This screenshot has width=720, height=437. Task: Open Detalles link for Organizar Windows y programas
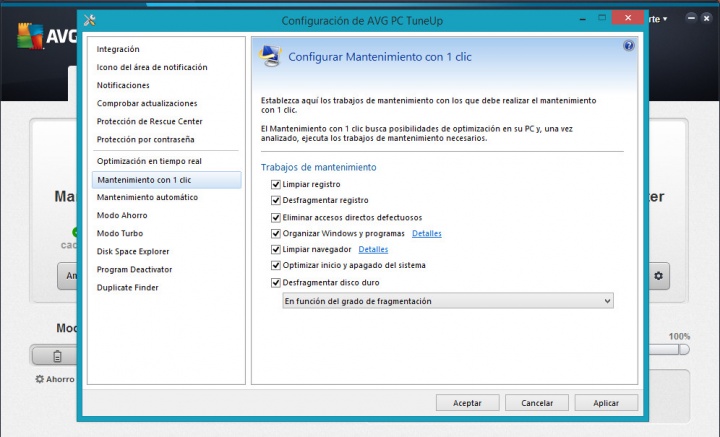[427, 234]
